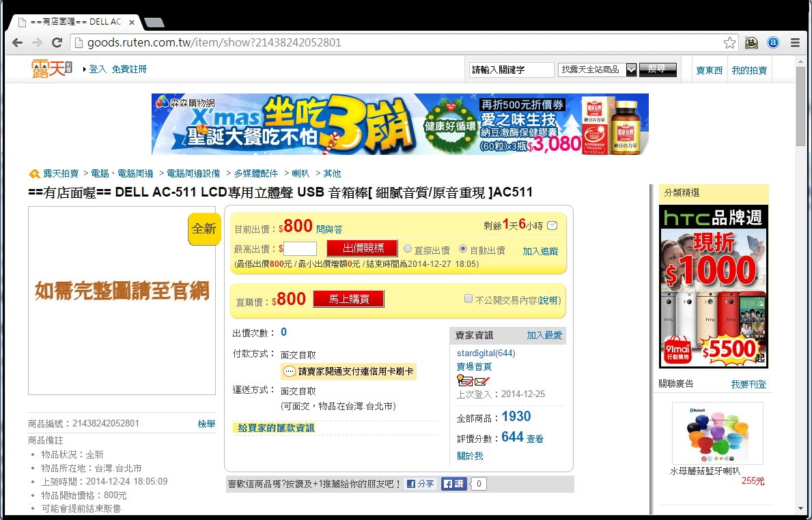The width and height of the screenshot is (812, 520).
Task: Open the 賣場首頁 store home link
Action: (475, 366)
